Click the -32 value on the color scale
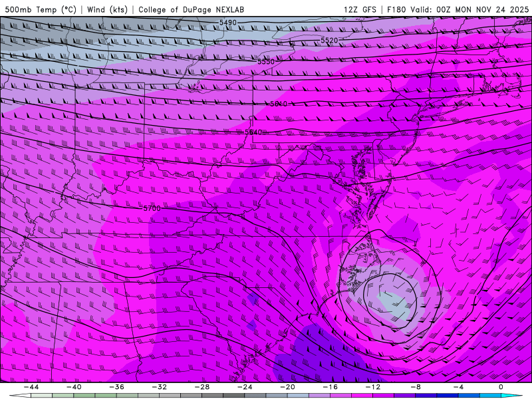532x399 pixels. (160, 387)
